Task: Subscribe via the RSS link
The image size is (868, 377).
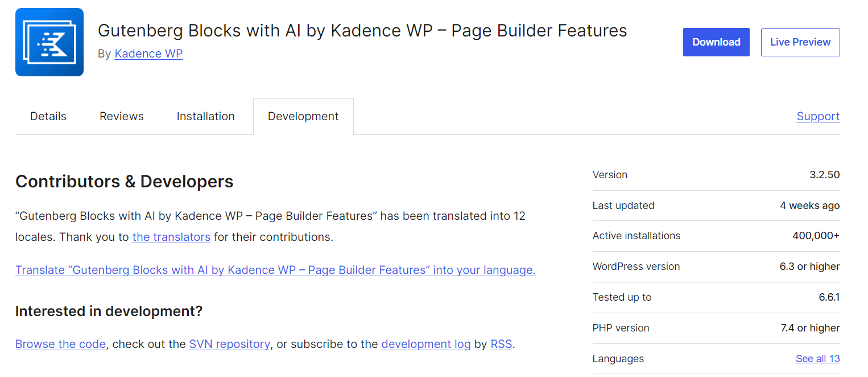Action: tap(501, 344)
